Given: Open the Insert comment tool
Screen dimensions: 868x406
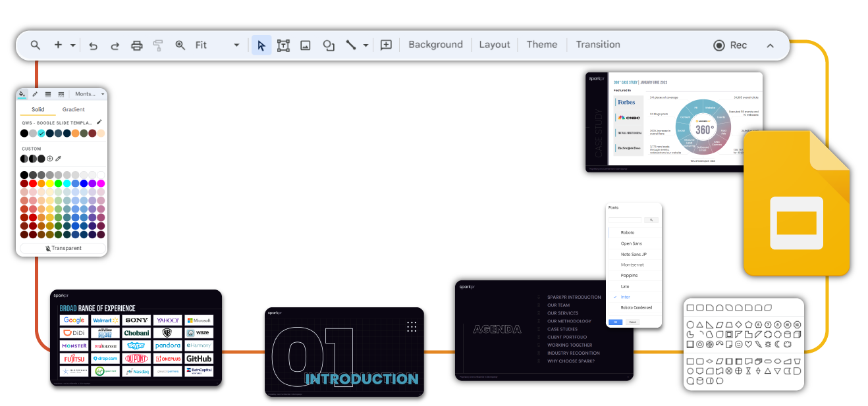Looking at the screenshot, I should click(387, 45).
